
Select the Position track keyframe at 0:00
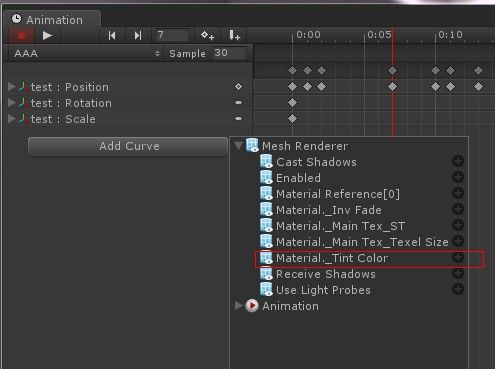(x=292, y=87)
